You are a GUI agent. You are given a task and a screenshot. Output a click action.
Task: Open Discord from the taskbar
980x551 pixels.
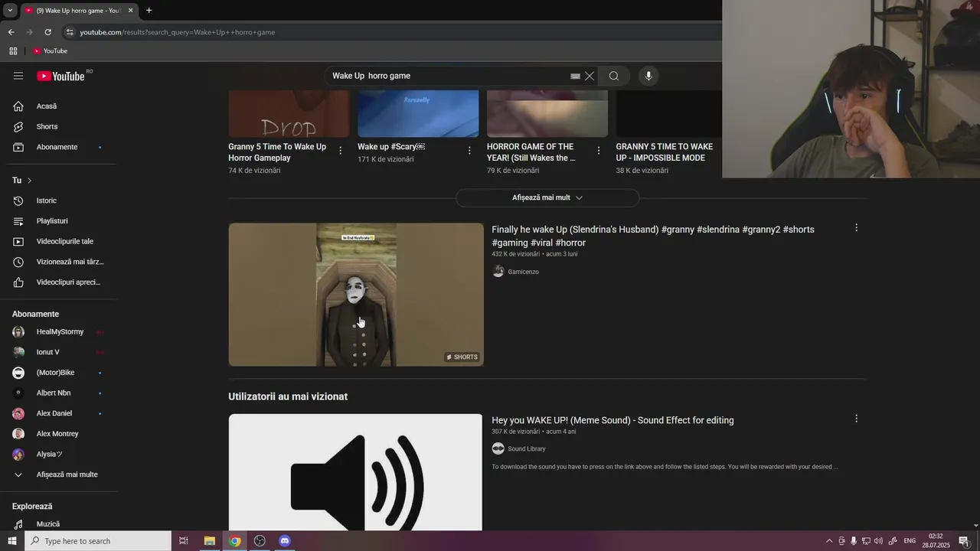coord(285,541)
